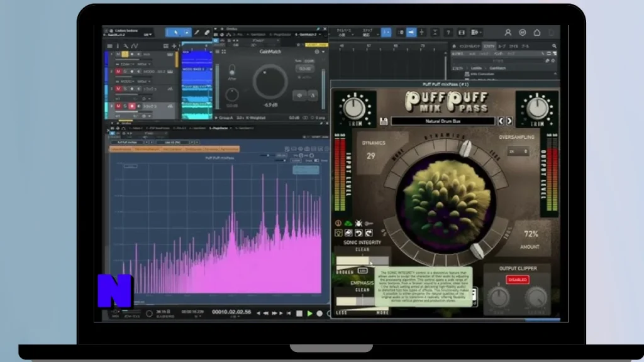This screenshot has width=644, height=362.
Task: Click the undo arrow in Puff Puff
Action: [358, 233]
